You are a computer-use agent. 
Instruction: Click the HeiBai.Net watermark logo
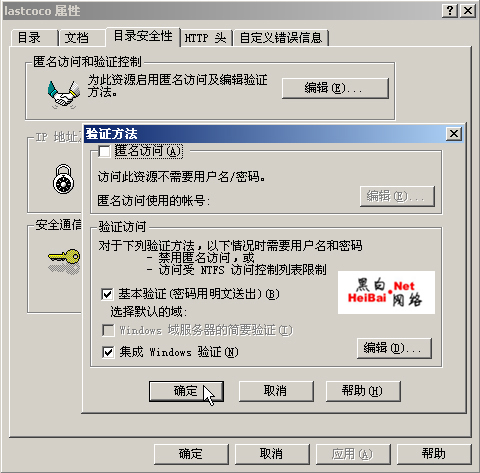386,293
